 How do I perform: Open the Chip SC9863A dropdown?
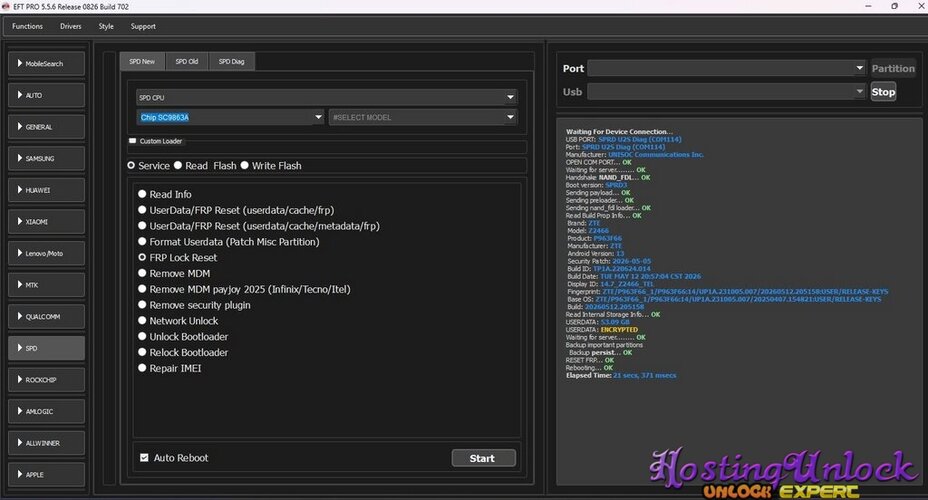tap(231, 117)
